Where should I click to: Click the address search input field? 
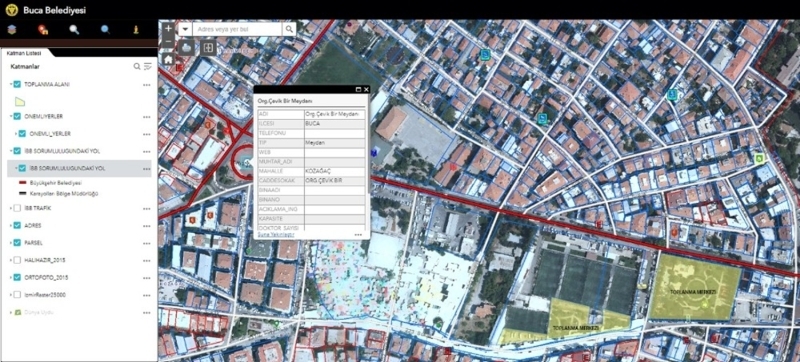coord(237,30)
